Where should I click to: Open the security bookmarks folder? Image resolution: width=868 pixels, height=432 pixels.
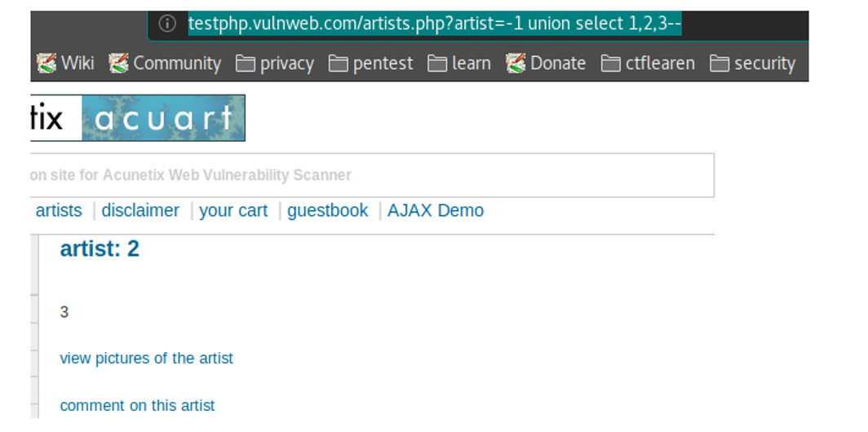coord(753,64)
